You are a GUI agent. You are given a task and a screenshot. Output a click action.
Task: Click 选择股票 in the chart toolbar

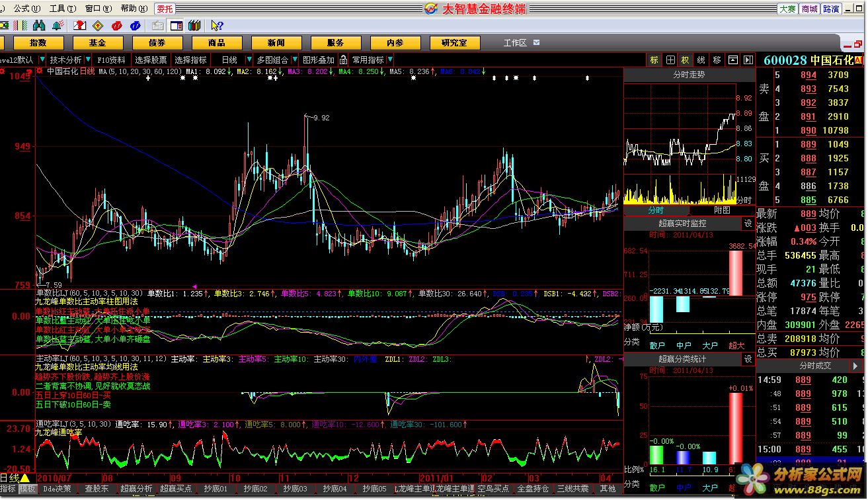coord(151,60)
